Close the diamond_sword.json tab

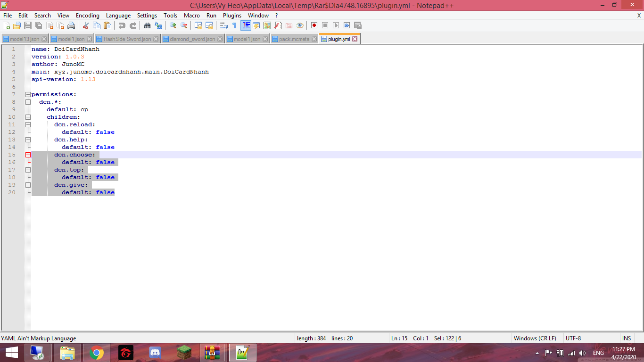(x=220, y=39)
